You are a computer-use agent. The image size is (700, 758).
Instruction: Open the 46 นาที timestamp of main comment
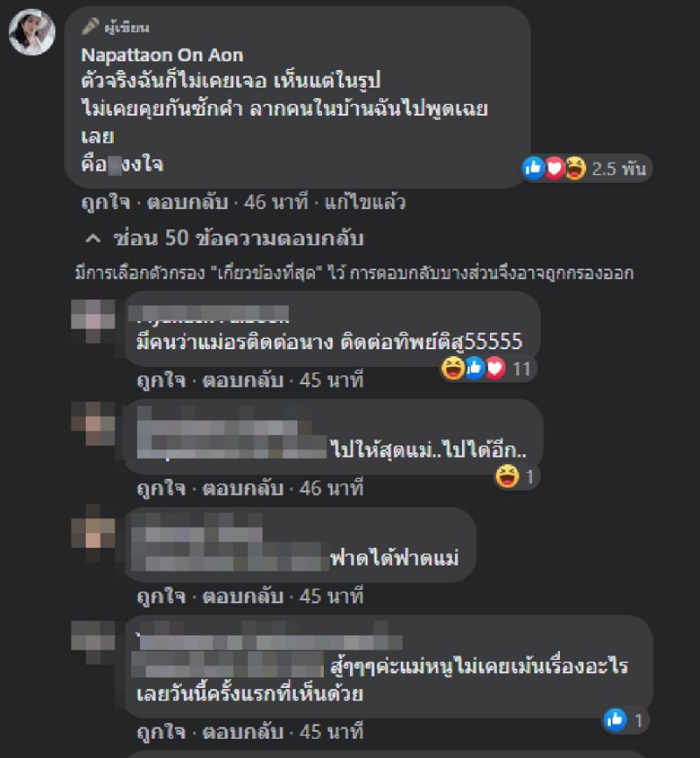tap(276, 202)
